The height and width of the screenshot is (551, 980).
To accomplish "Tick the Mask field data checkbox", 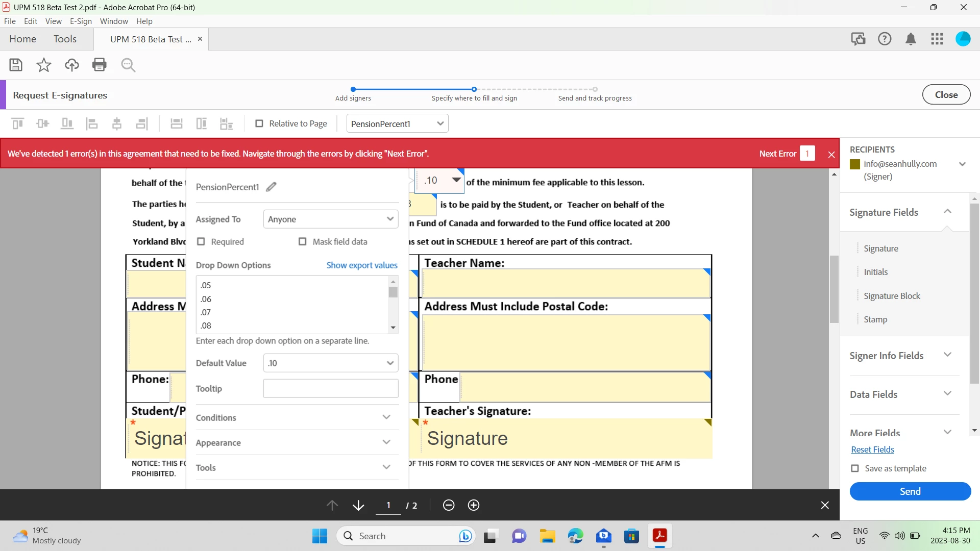I will (x=303, y=242).
